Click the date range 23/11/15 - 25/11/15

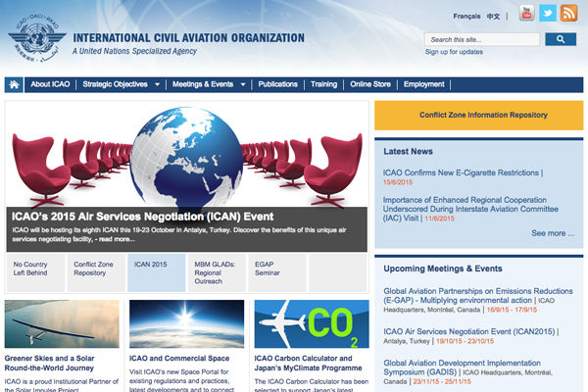tap(442, 381)
